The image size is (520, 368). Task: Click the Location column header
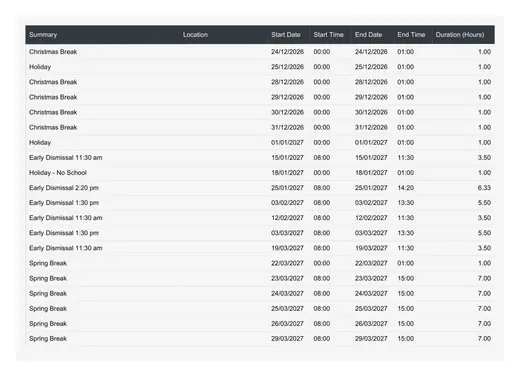pyautogui.click(x=195, y=35)
